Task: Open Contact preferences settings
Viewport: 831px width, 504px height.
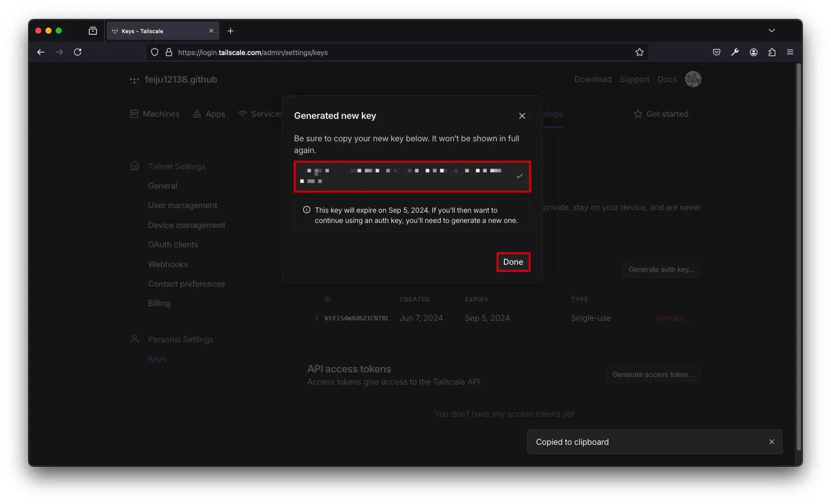Action: 186,284
